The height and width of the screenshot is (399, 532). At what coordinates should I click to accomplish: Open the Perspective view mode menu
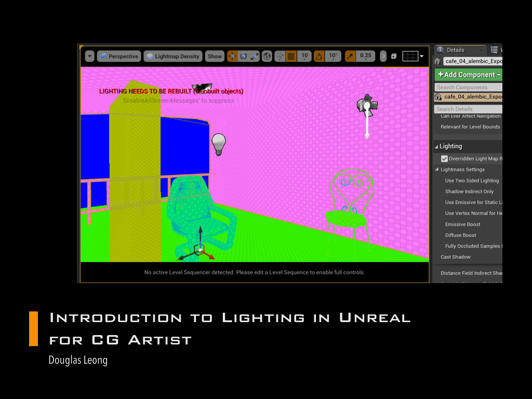(x=119, y=56)
